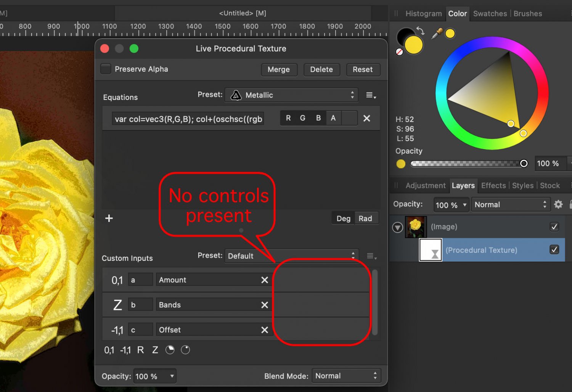This screenshot has width=572, height=392.
Task: Remove the Bands input with its X
Action: pos(265,305)
